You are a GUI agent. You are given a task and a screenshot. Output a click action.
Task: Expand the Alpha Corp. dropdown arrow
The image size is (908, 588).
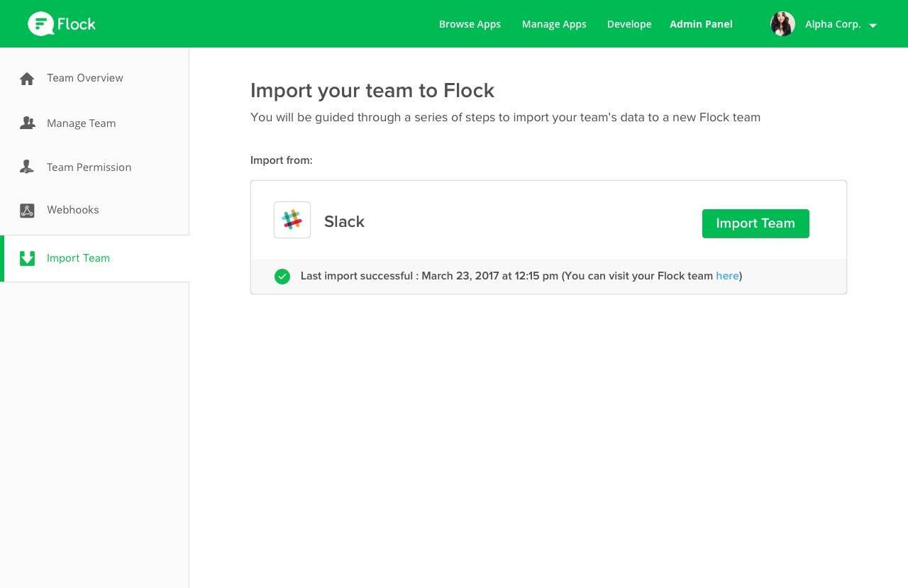click(x=873, y=26)
